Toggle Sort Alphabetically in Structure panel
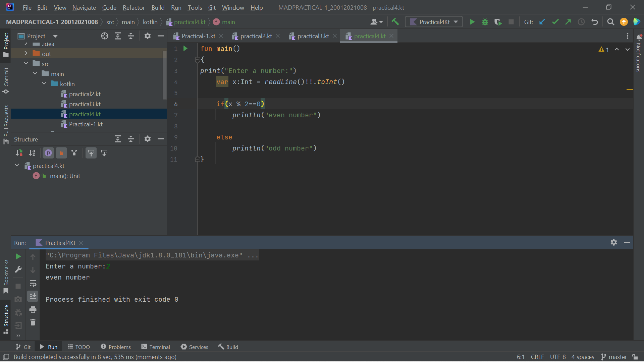644x362 pixels. (x=32, y=153)
